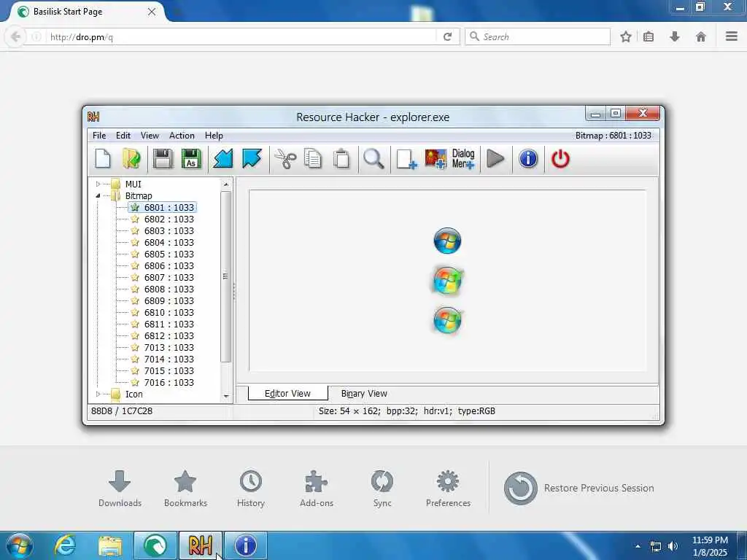Click the Basilisk reload button
The height and width of the screenshot is (560, 747).
447,36
